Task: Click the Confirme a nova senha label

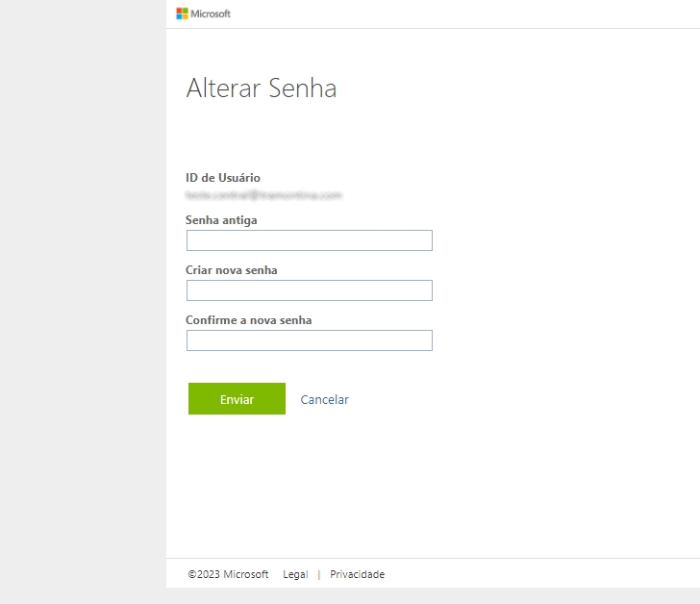Action: click(248, 320)
